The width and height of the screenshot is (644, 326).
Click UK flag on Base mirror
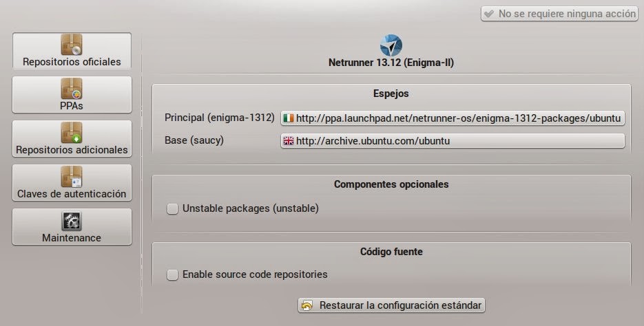[289, 141]
